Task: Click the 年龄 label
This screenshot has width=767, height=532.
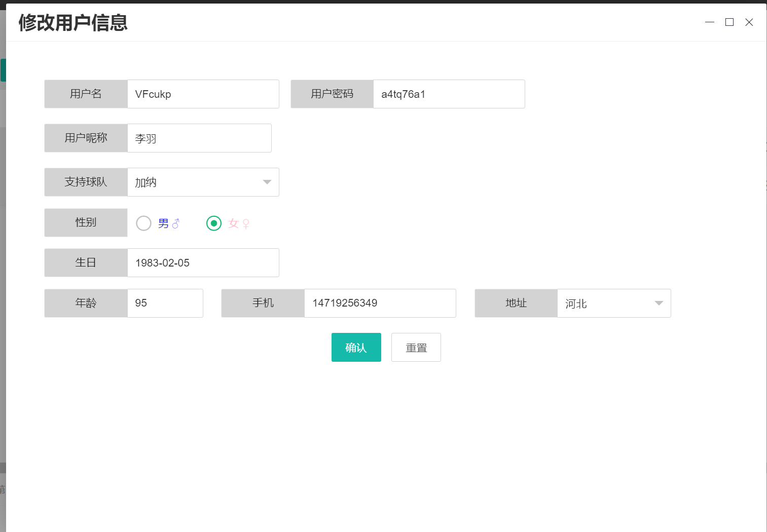Action: coord(86,303)
